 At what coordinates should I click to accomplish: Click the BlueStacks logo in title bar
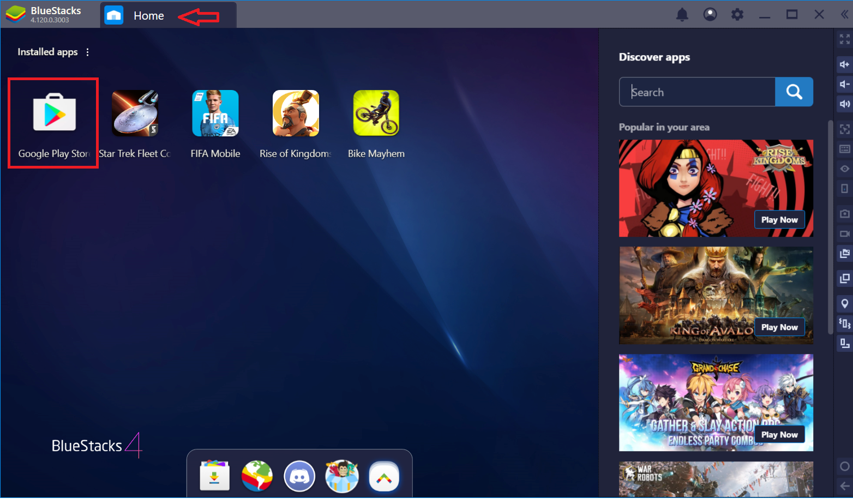click(x=16, y=14)
